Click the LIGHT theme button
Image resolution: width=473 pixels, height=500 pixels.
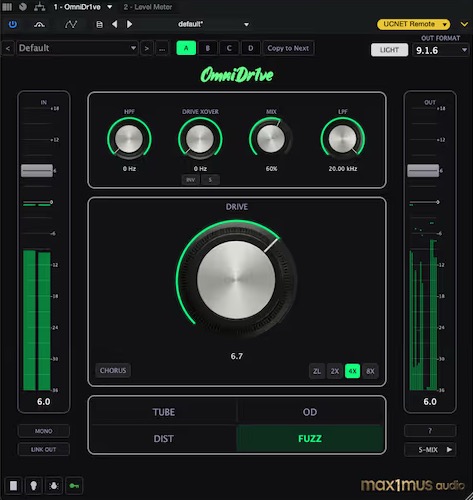(x=389, y=50)
